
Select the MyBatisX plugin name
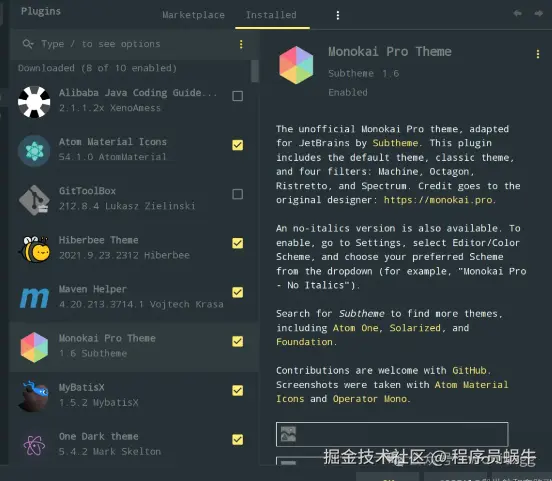(82, 388)
